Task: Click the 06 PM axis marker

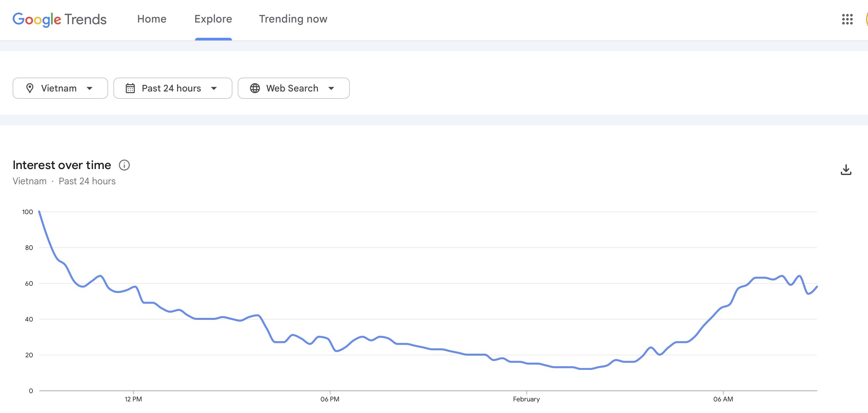Action: 330,399
